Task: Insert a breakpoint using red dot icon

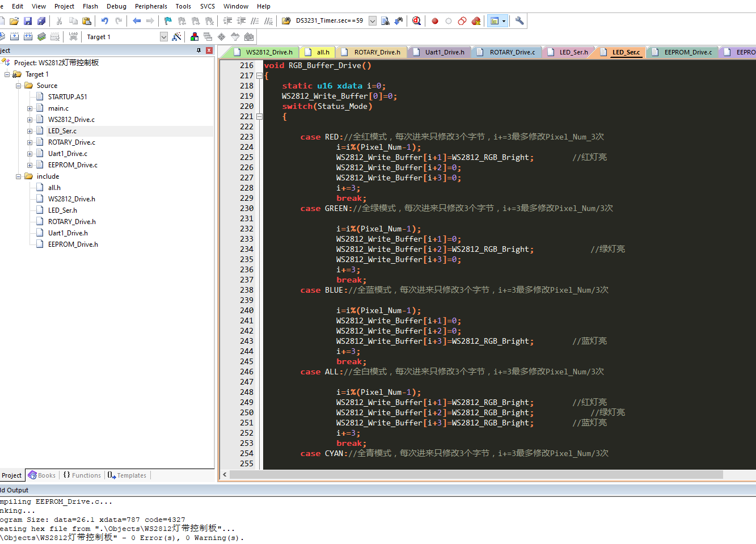Action: coord(435,21)
